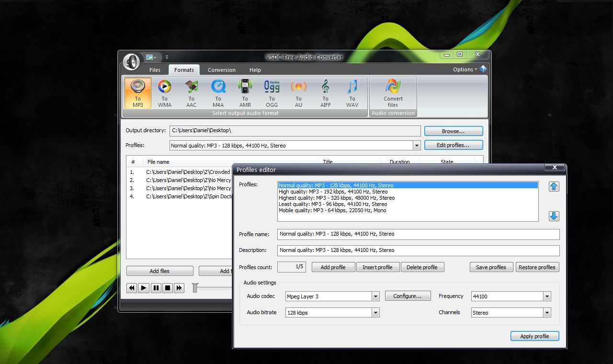Expand the Audio bitrate dropdown

coord(375,313)
